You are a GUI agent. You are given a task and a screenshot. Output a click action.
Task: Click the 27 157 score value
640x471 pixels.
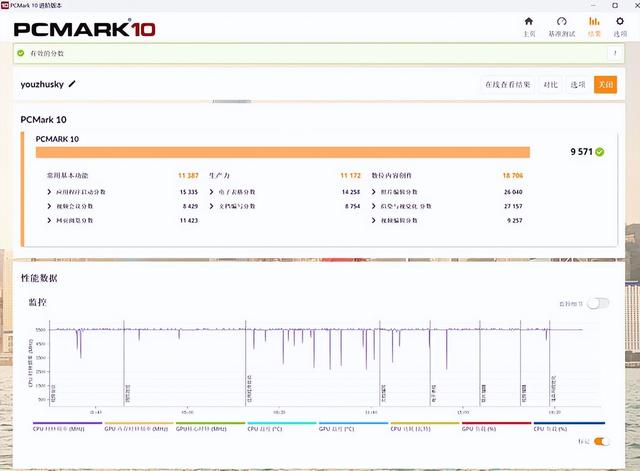coord(513,206)
